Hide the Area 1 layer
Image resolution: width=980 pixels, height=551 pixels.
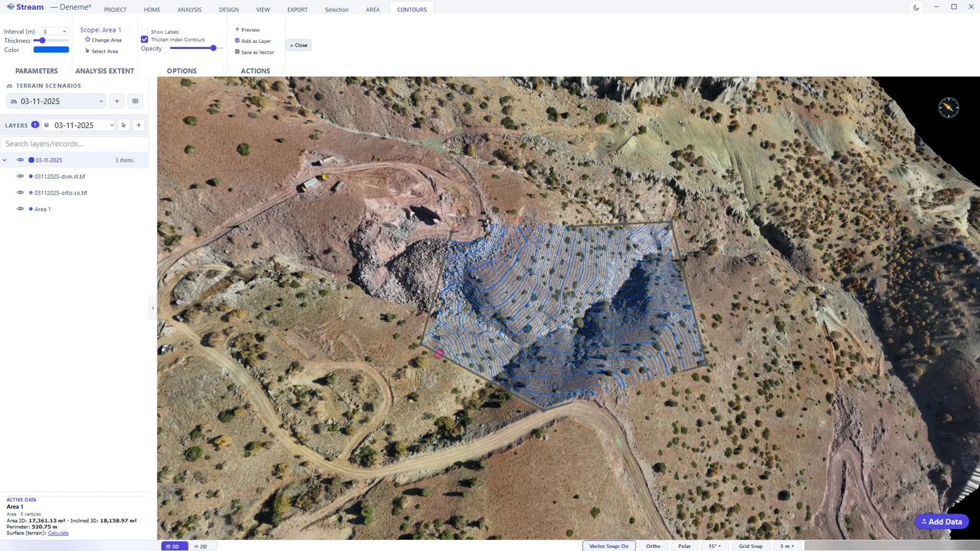click(20, 209)
